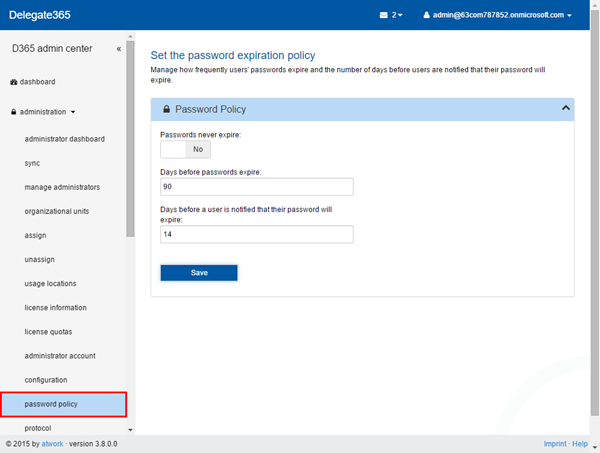Open manage administrators in sidebar
Viewport: 600px width, 453px height.
point(62,187)
